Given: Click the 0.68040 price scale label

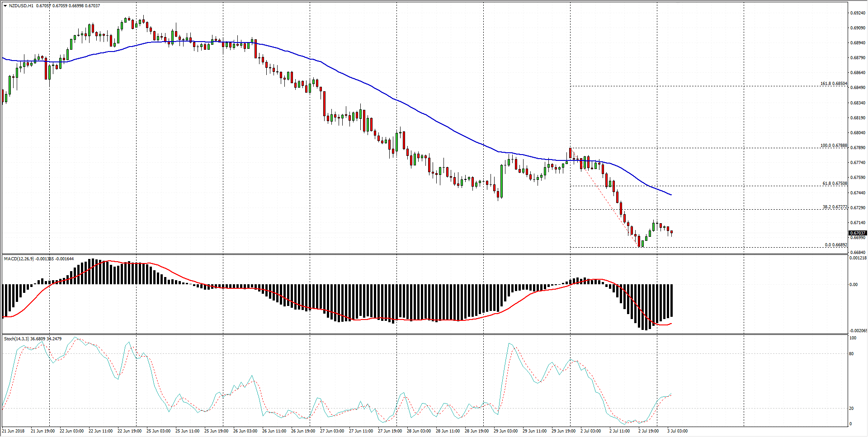Looking at the screenshot, I should (x=858, y=133).
